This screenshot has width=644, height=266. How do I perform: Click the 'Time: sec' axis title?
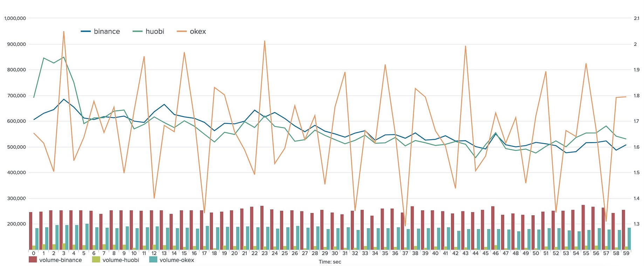[330, 262]
